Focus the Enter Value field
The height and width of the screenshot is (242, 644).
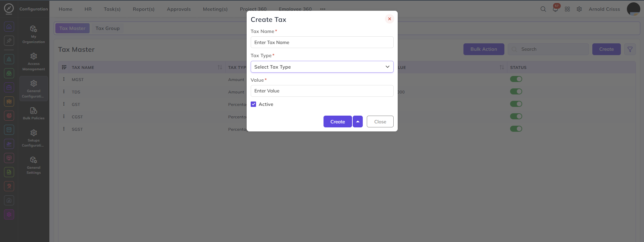tap(322, 91)
